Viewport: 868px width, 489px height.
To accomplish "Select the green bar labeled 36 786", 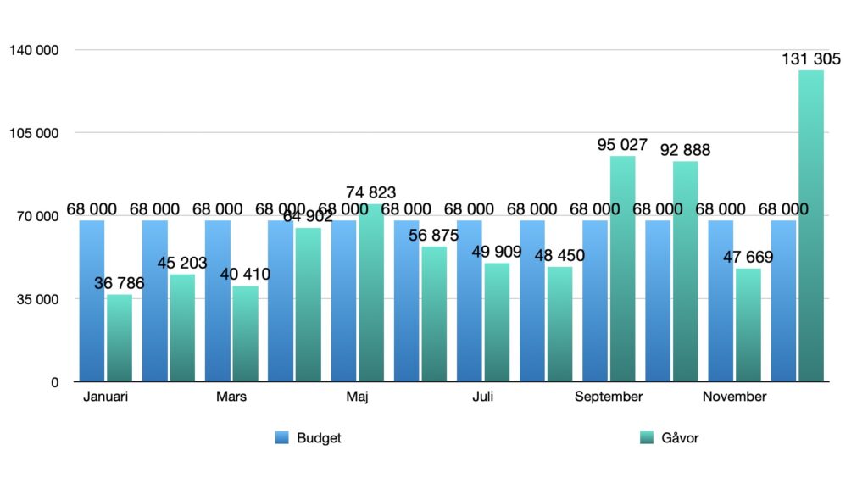I will pyautogui.click(x=119, y=339).
